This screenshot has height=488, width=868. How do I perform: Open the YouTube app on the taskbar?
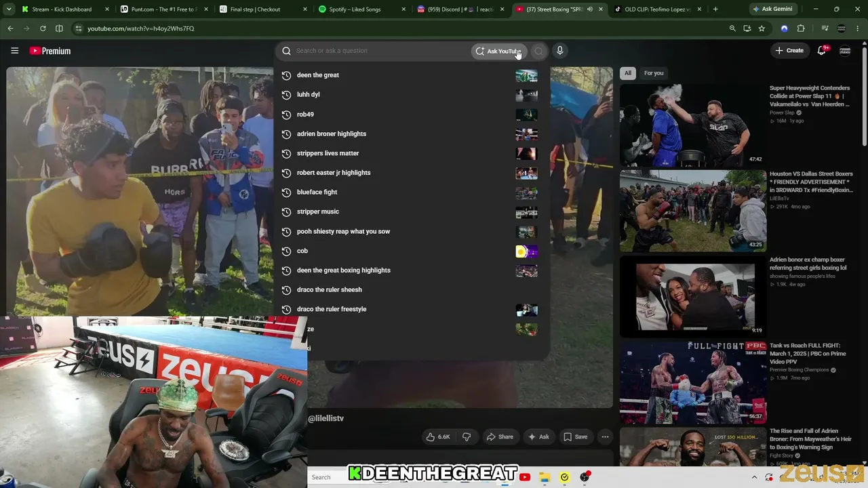tap(525, 477)
